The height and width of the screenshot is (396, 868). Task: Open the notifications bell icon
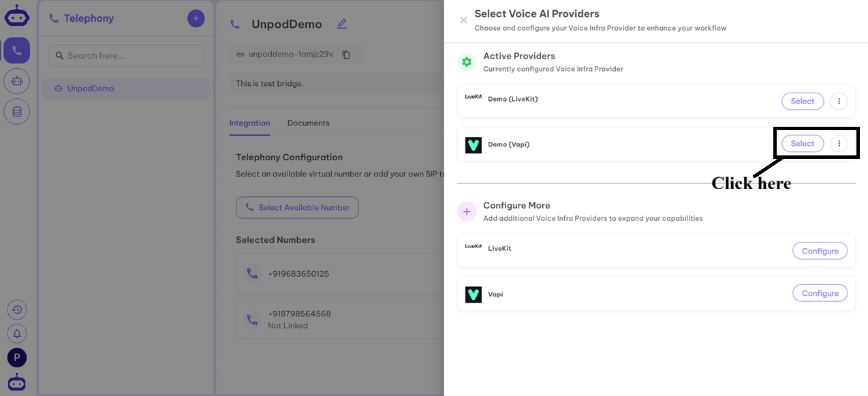[x=17, y=333]
